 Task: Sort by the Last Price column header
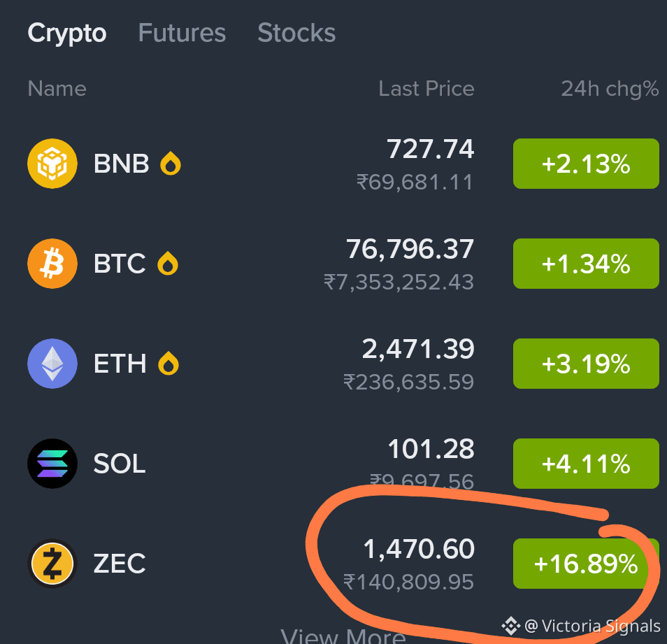pos(426,89)
